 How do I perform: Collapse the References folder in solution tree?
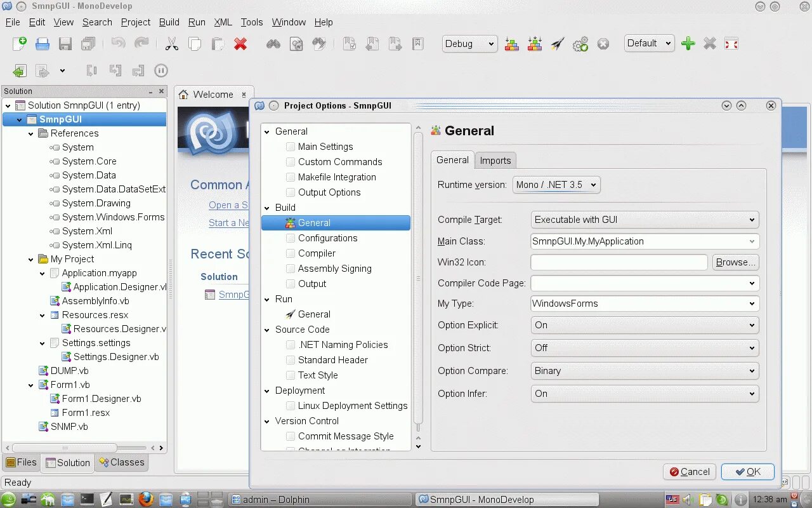click(31, 133)
